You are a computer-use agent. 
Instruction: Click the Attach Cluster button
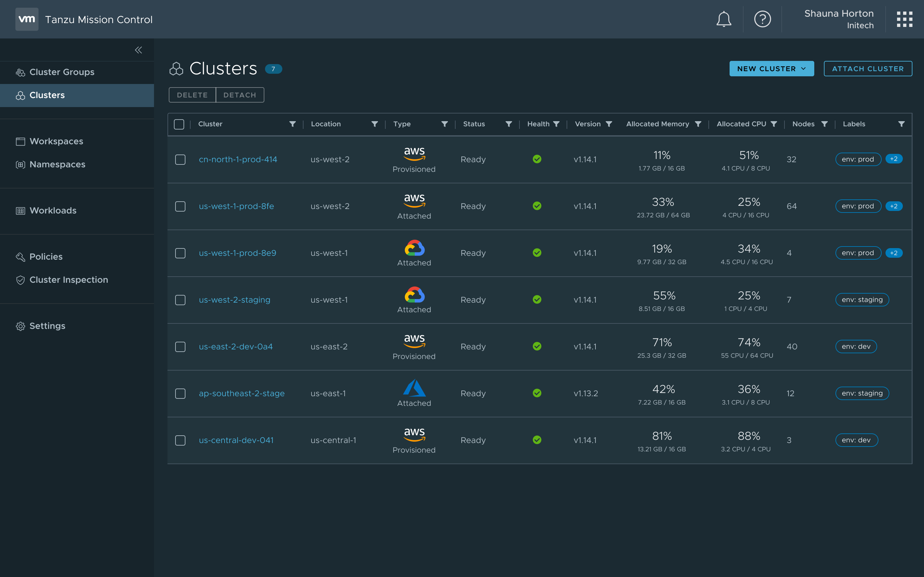click(x=868, y=69)
